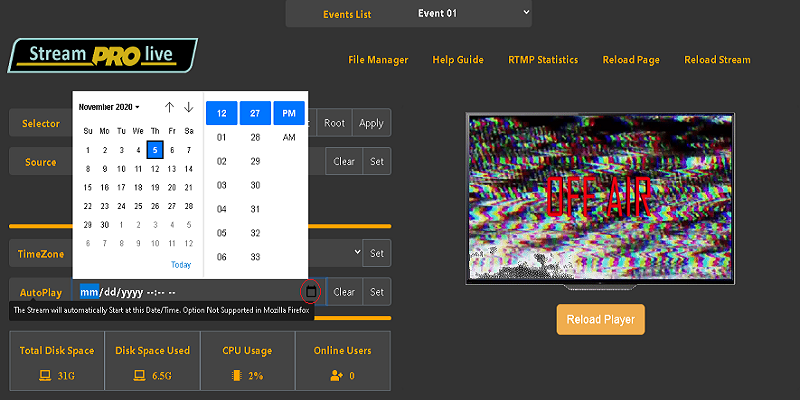This screenshot has height=400, width=800.
Task: Open the File Manager menu
Action: click(x=378, y=60)
